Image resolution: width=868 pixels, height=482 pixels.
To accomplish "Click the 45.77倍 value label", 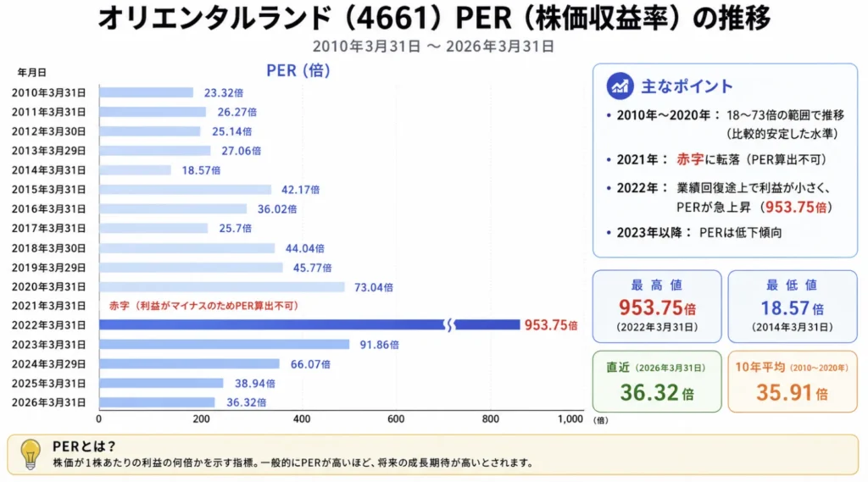I will pyautogui.click(x=312, y=268).
